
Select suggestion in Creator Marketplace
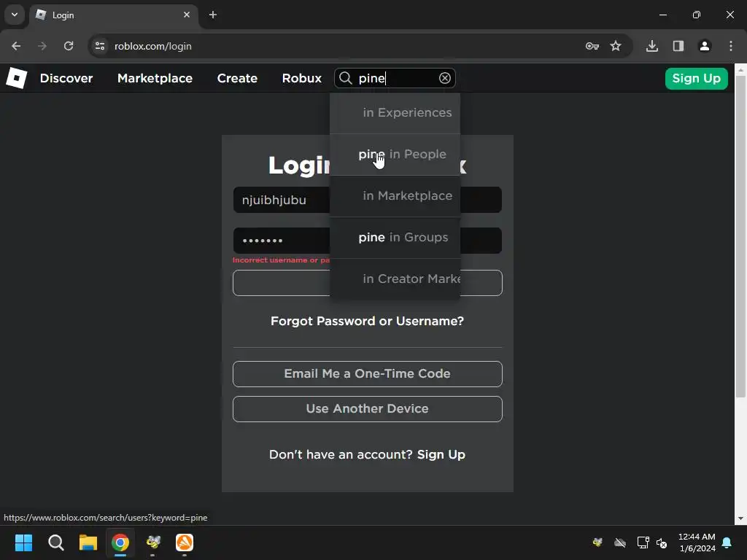(395, 279)
